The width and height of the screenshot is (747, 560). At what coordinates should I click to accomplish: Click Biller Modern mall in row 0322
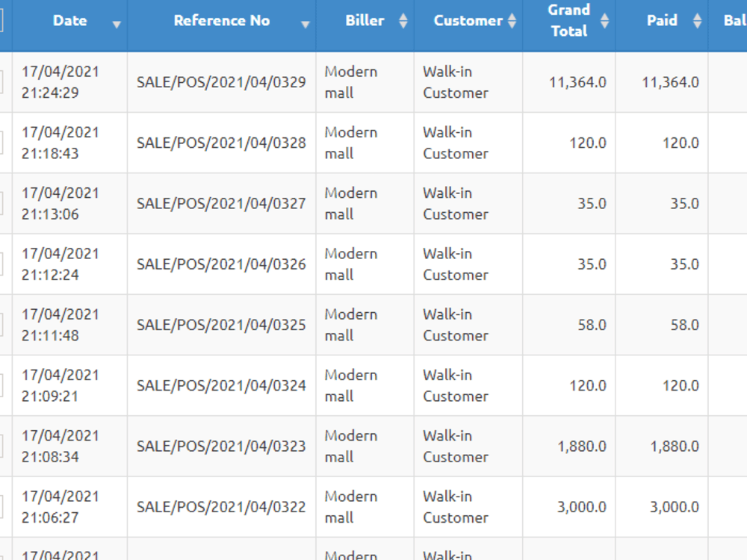[351, 507]
